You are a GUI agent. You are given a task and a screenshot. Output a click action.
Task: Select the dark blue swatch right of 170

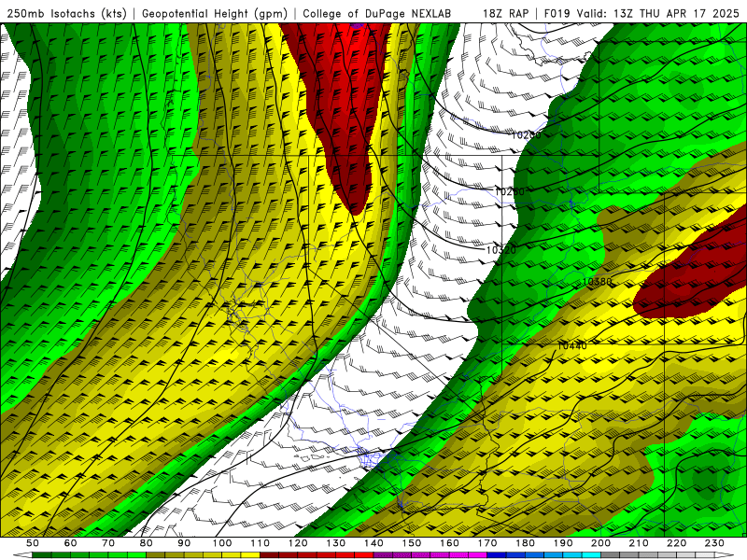(x=497, y=555)
